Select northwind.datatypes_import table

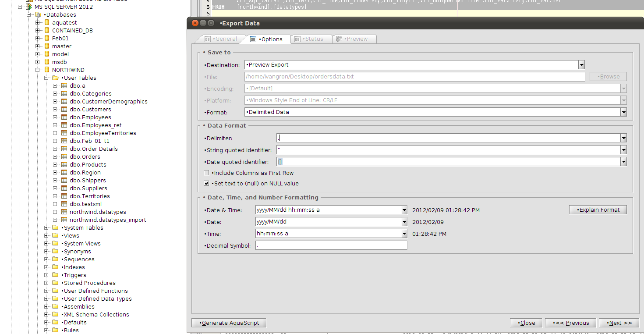pos(108,220)
